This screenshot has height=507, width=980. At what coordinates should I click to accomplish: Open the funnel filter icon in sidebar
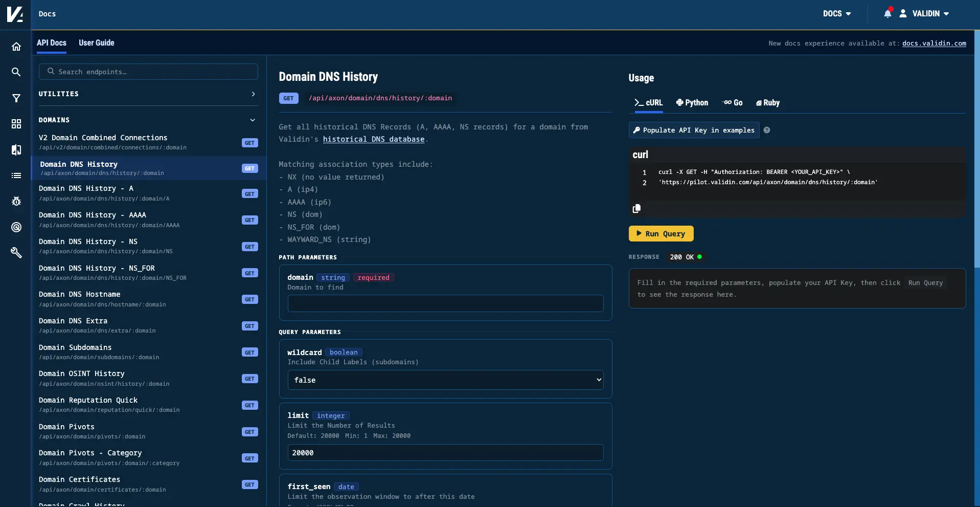[x=16, y=98]
